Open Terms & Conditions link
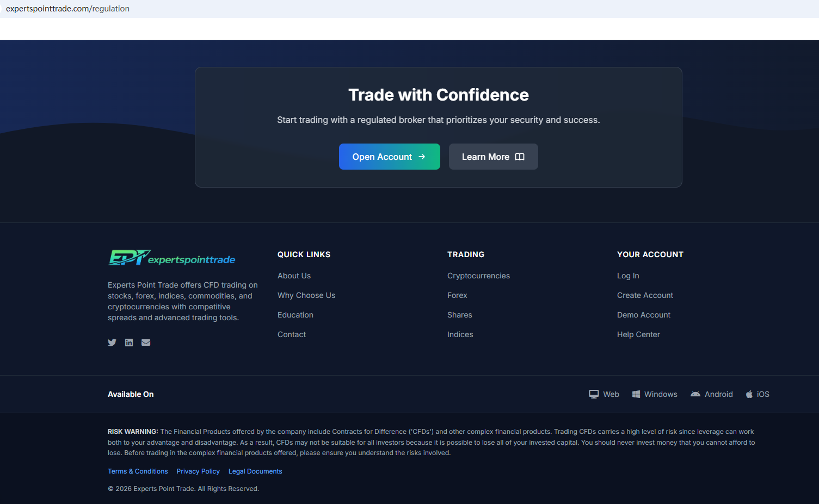Screen dimensions: 819x504 coord(138,471)
